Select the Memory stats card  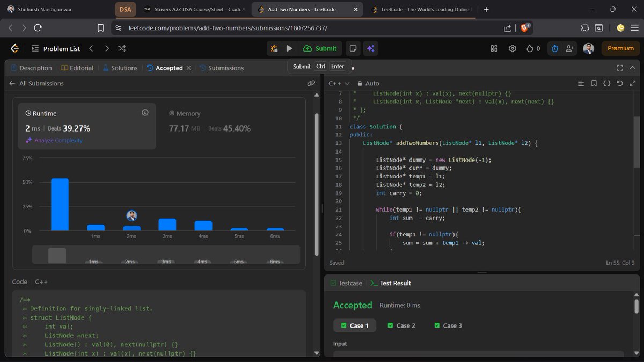[209, 121]
